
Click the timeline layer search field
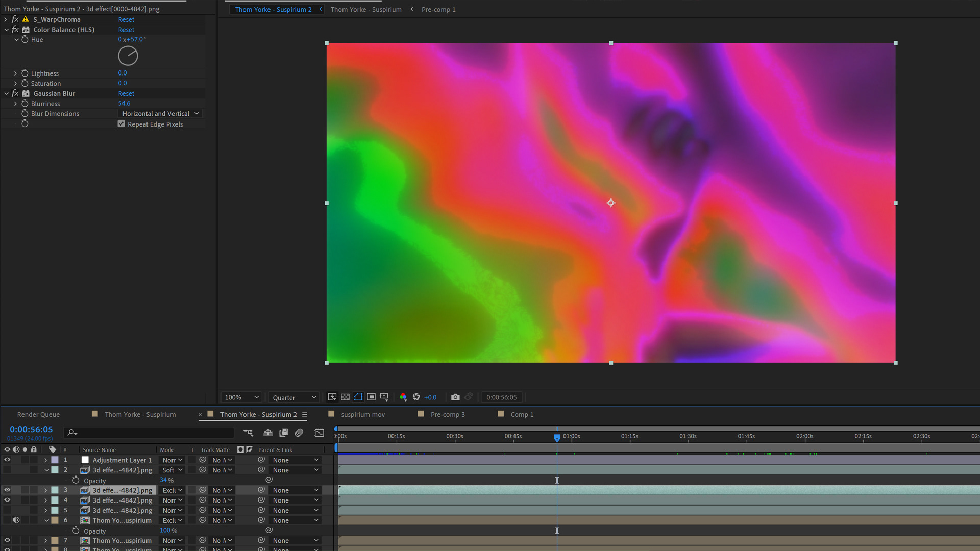(153, 433)
